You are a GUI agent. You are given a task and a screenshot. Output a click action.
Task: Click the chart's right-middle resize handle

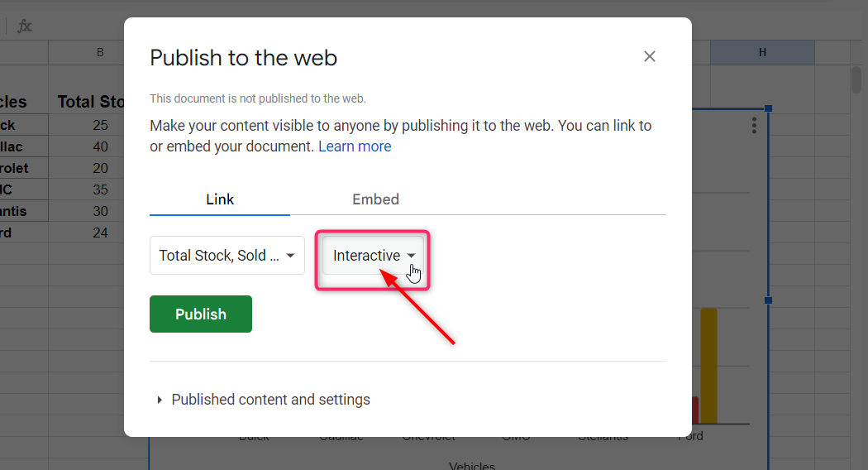[768, 300]
